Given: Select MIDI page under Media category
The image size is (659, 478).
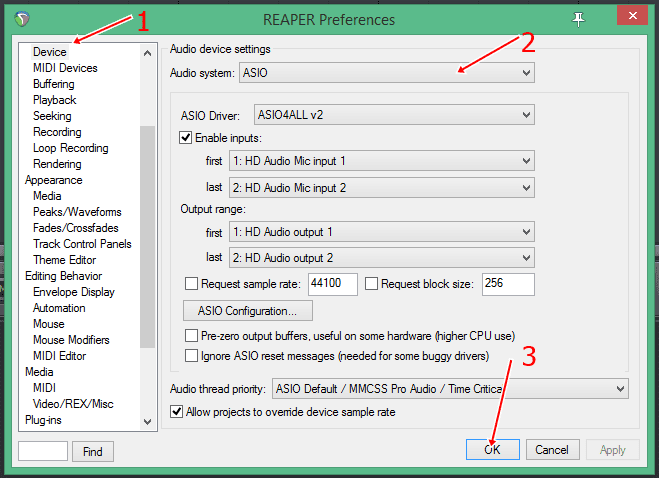Looking at the screenshot, I should (44, 387).
